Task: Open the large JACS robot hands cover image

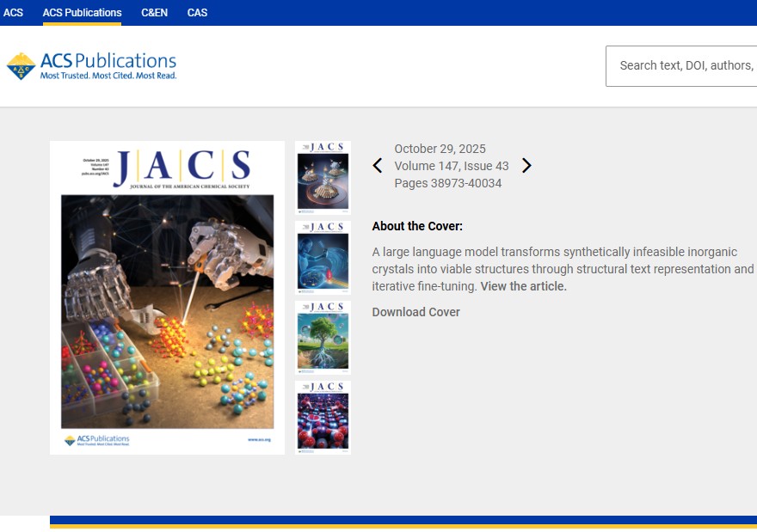Action: [167, 297]
